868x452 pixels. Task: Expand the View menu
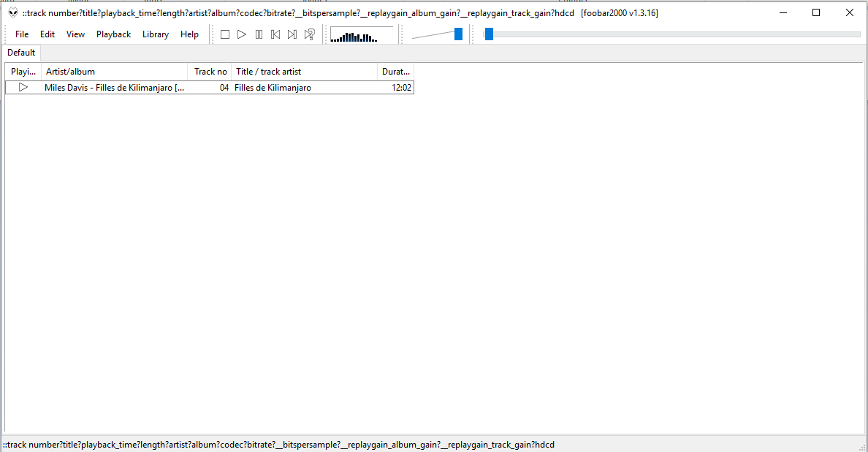tap(75, 34)
